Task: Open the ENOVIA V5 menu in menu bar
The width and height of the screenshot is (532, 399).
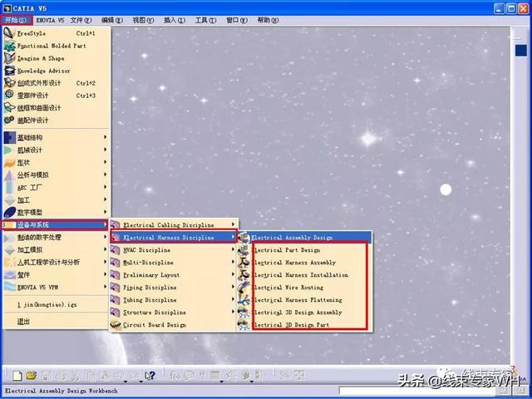Action: coord(50,20)
